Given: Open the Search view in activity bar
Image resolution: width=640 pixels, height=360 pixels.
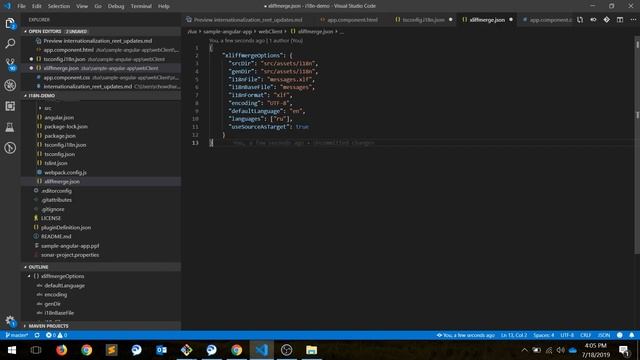Looking at the screenshot, I should click(x=10, y=43).
